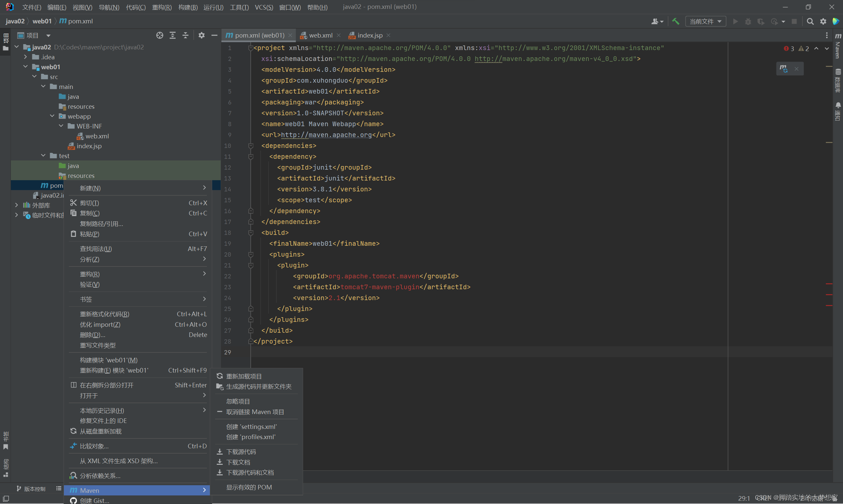Screen dimensions: 843x504
Task: Expand the 外部库 external libraries node
Action: pyautogui.click(x=17, y=205)
